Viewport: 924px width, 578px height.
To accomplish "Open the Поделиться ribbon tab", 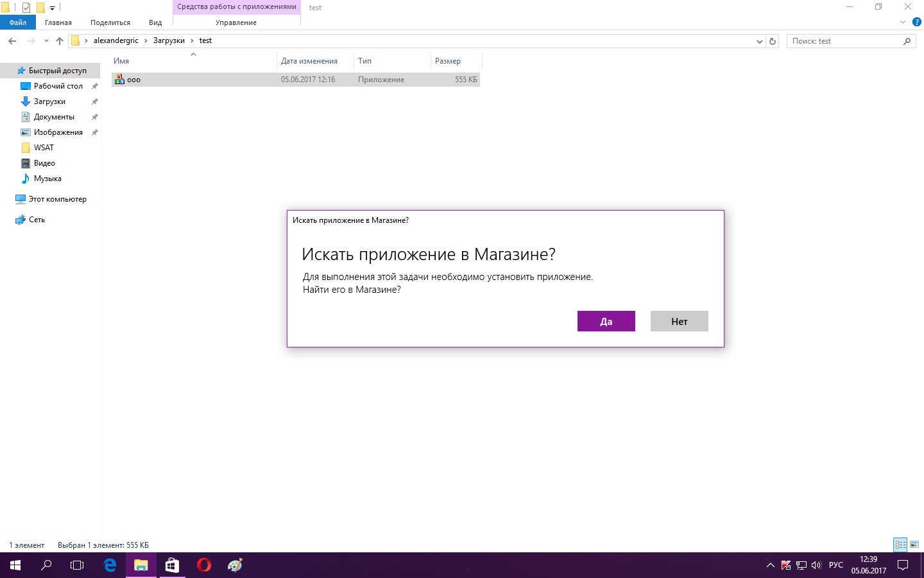I will click(x=110, y=22).
